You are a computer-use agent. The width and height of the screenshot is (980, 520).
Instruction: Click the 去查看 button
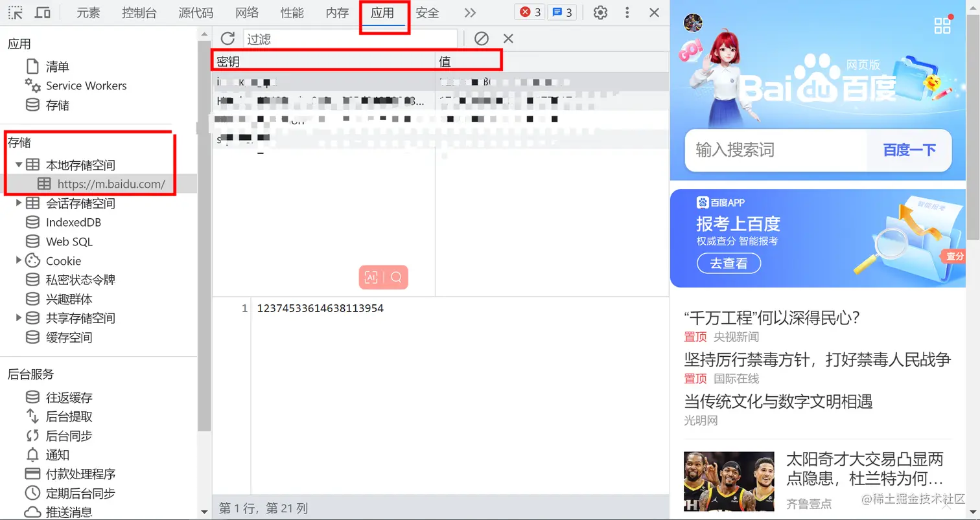click(x=729, y=264)
